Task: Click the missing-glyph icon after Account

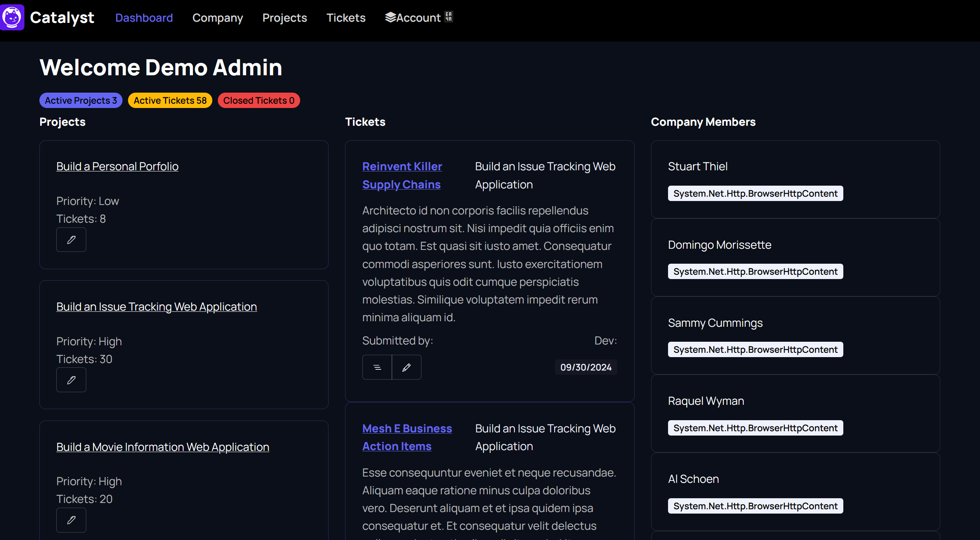Action: (449, 17)
